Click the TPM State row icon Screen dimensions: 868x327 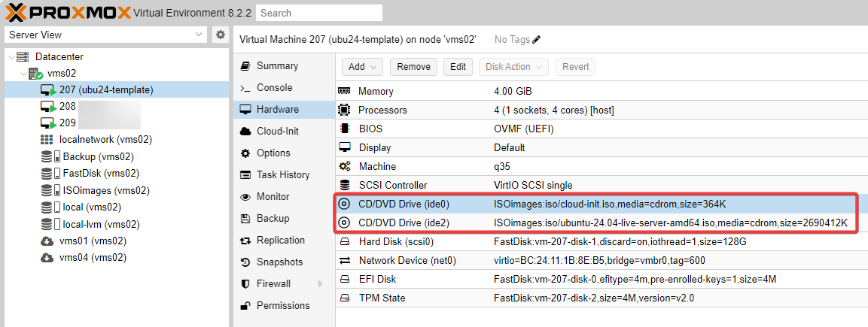345,298
